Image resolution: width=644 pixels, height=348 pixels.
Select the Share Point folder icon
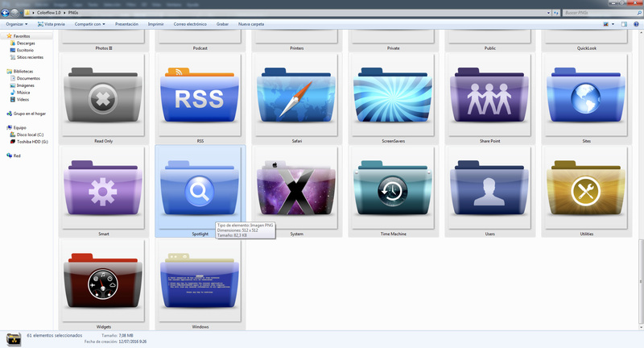(489, 95)
